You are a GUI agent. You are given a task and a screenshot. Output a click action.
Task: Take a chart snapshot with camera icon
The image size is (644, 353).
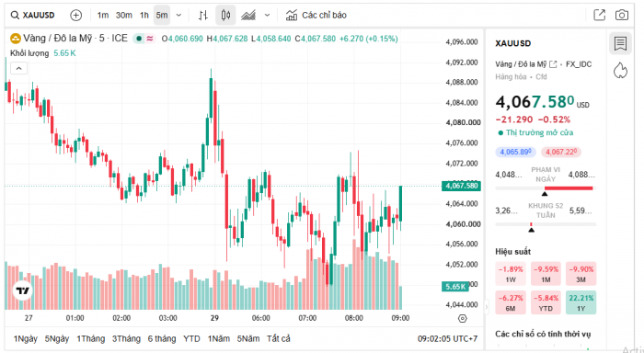point(622,16)
